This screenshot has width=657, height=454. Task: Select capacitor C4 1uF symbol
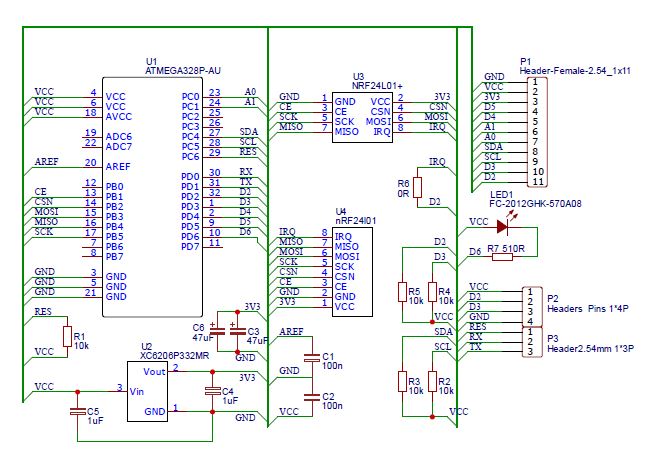(212, 392)
